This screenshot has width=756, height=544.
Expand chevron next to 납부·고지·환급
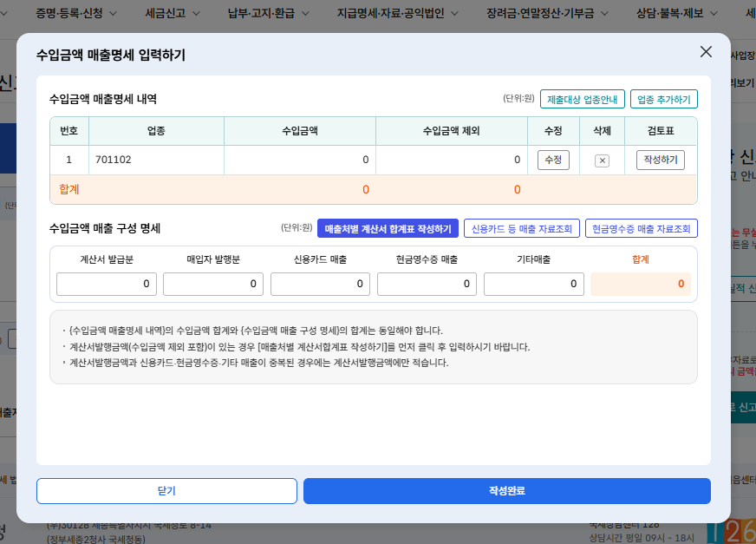click(305, 14)
